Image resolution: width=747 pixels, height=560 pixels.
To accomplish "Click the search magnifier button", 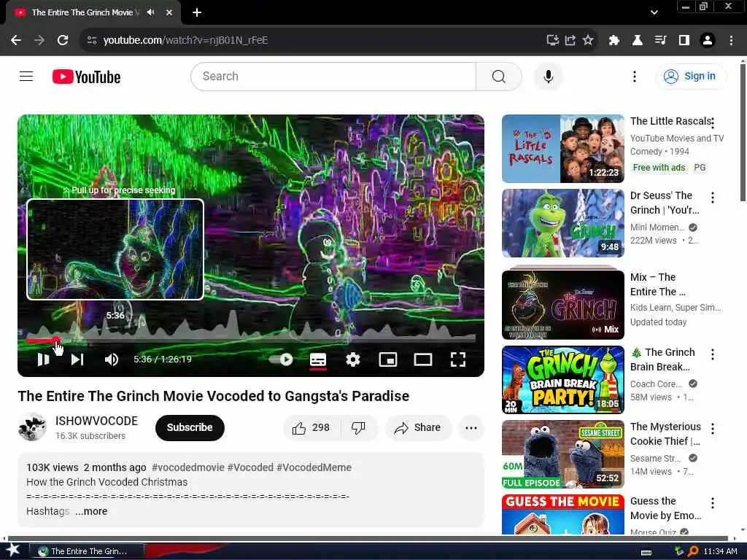I will (498, 76).
